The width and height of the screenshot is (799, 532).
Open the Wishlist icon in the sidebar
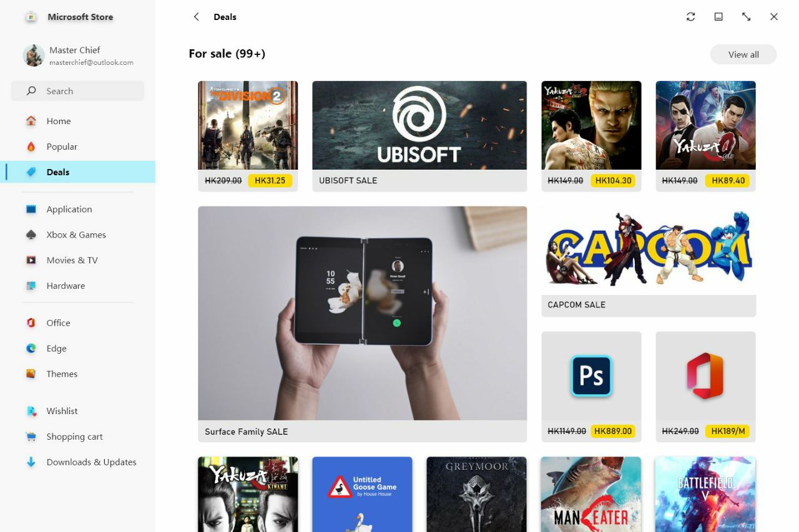[31, 411]
